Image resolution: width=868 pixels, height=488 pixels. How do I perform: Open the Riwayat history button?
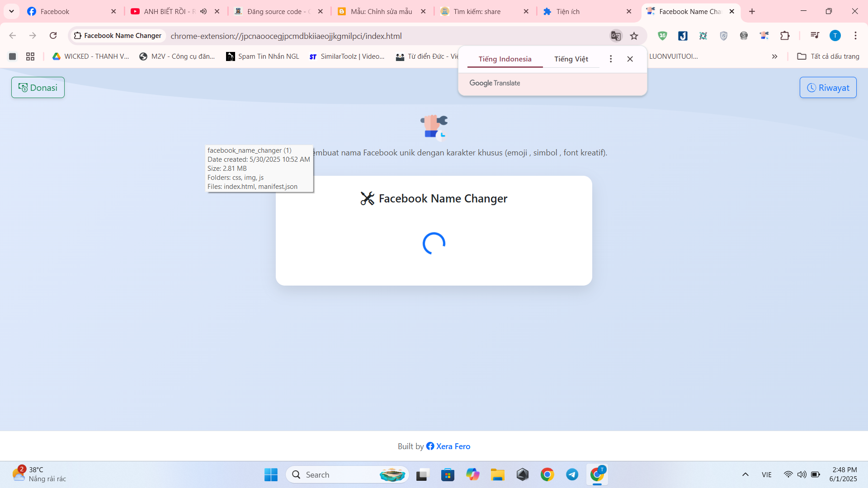tap(828, 88)
